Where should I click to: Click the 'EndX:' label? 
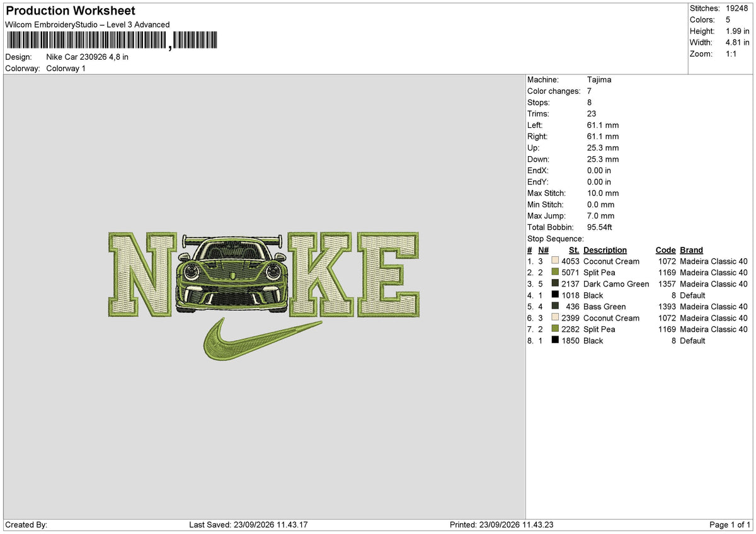click(538, 170)
